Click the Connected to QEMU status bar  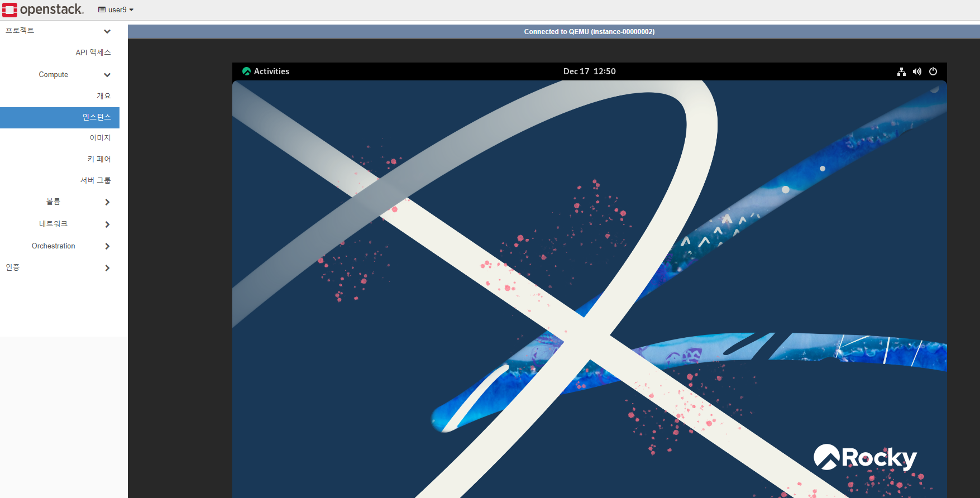pyautogui.click(x=554, y=32)
